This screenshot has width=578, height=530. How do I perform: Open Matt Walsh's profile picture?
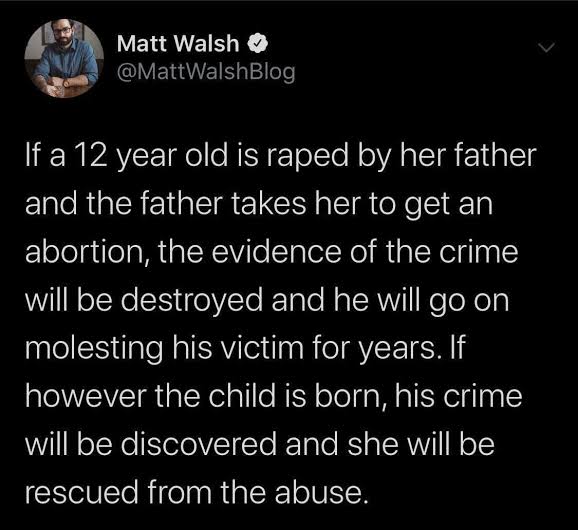click(x=64, y=58)
